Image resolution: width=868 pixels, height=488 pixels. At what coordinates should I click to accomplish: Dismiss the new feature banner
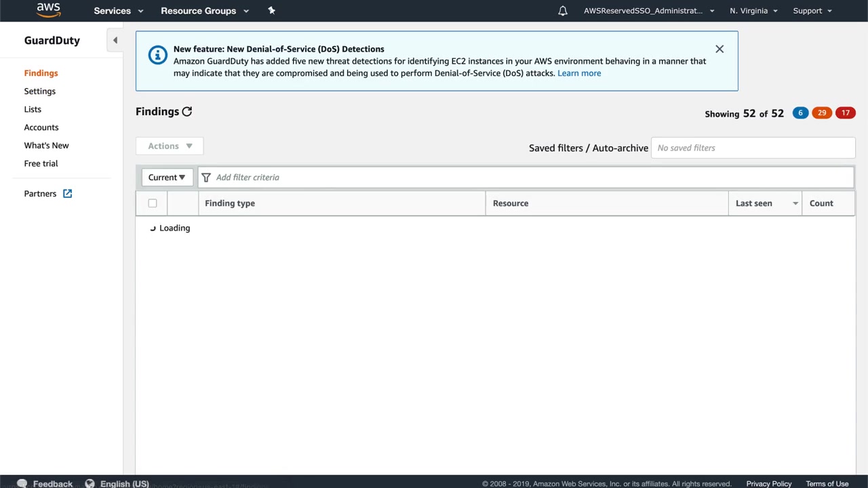tap(719, 49)
